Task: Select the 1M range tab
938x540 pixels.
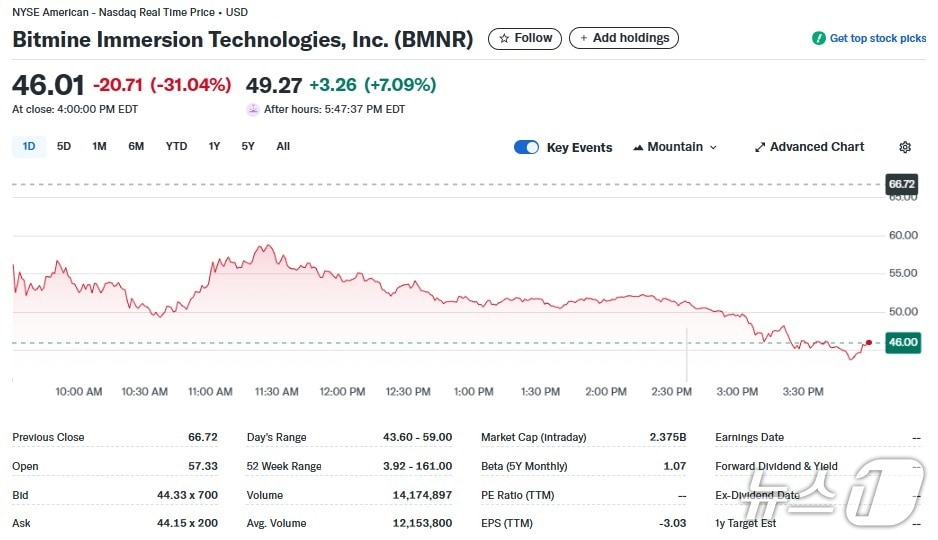Action: (x=99, y=146)
